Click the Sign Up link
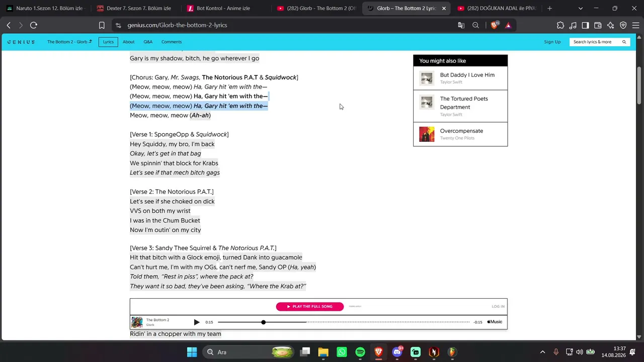The height and width of the screenshot is (362, 644). 552,42
